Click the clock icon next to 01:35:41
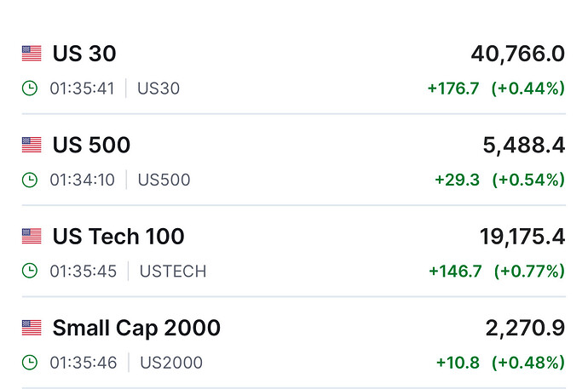Image resolution: width=588 pixels, height=389 pixels. (30, 89)
